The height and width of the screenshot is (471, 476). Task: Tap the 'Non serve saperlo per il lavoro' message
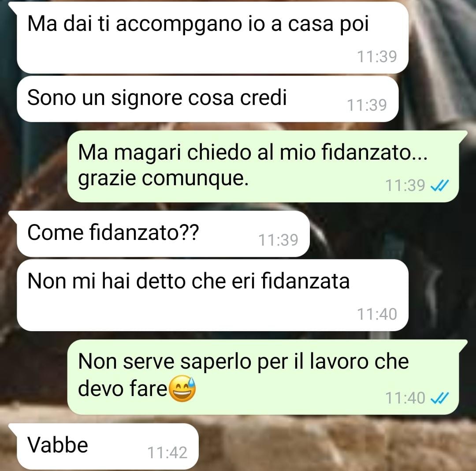coord(263,377)
